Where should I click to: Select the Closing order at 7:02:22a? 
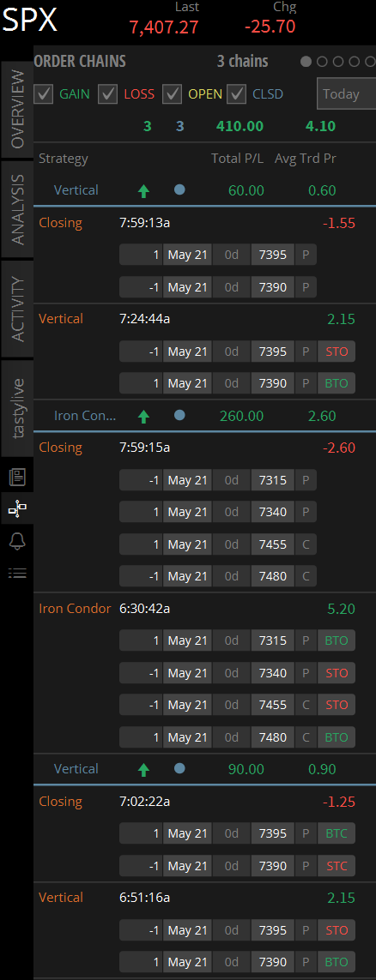coord(204,802)
